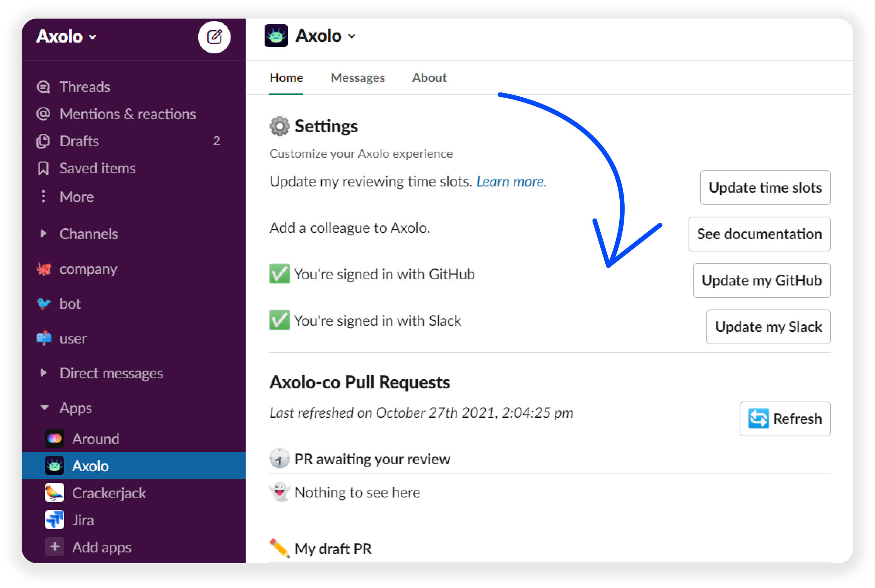Toggle GitHub signed-in status checkbox

click(x=278, y=273)
